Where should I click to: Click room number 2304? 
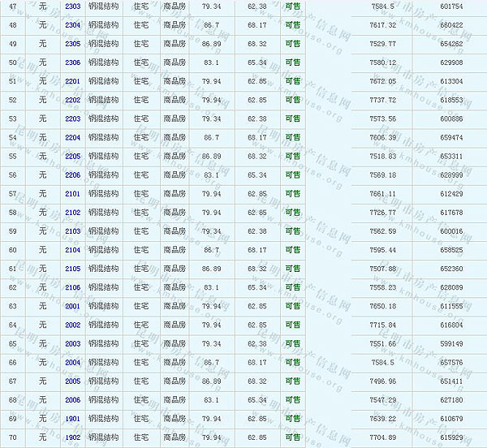pyautogui.click(x=72, y=25)
